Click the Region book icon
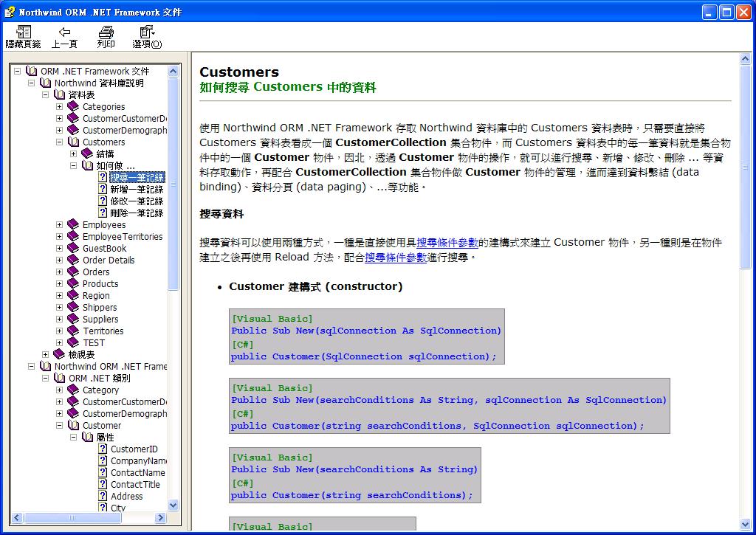Viewport: 756px width, 535px height. click(x=73, y=295)
